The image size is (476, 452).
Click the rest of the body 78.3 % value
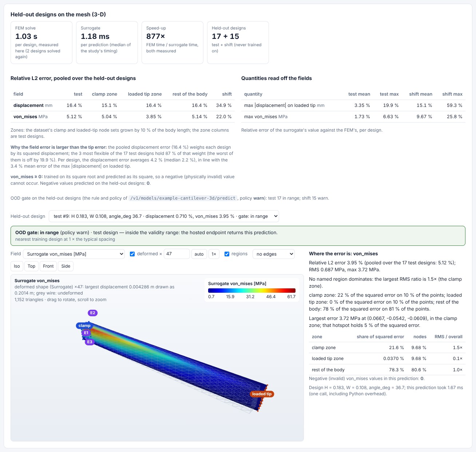pyautogui.click(x=396, y=370)
